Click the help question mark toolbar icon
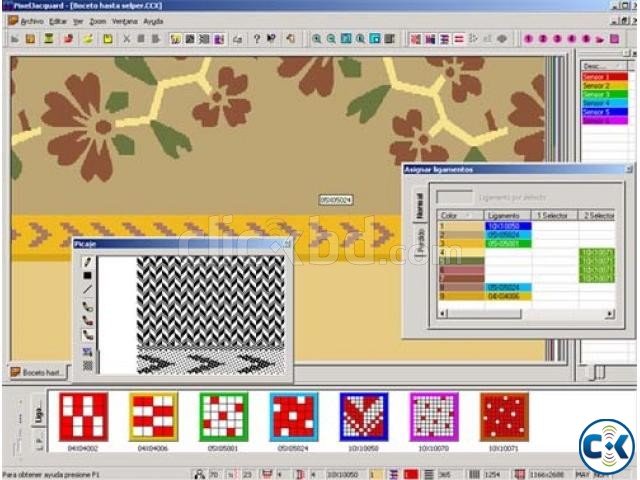640x480 pixels. 257,39
